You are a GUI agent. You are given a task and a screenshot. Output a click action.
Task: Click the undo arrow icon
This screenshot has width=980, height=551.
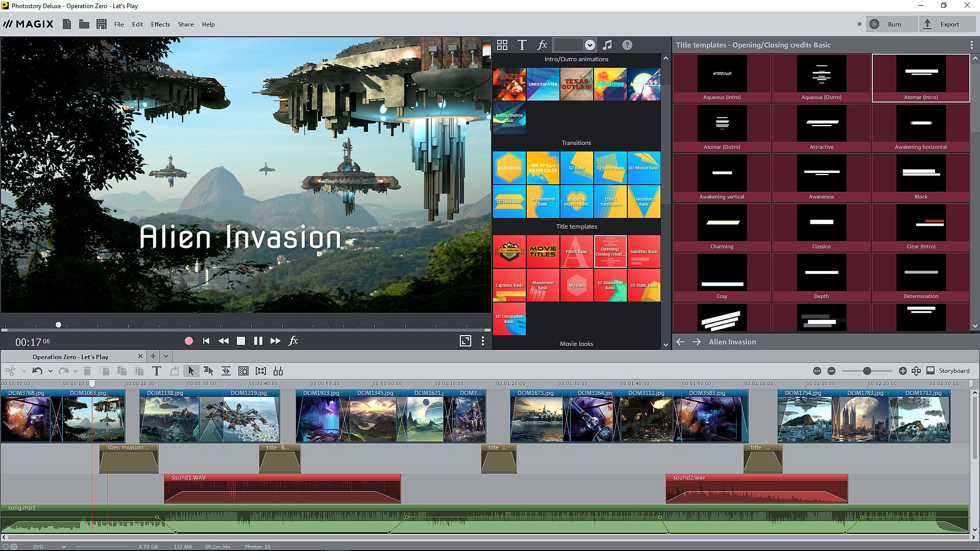click(x=37, y=371)
